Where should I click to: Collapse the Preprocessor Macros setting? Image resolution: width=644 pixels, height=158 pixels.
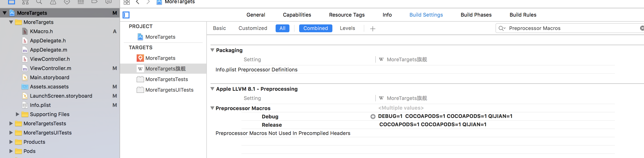tap(212, 108)
